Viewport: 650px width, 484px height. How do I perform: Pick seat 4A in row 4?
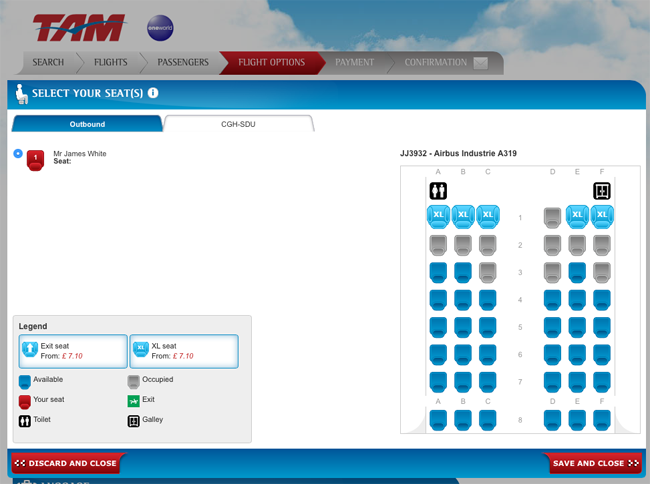coord(438,300)
